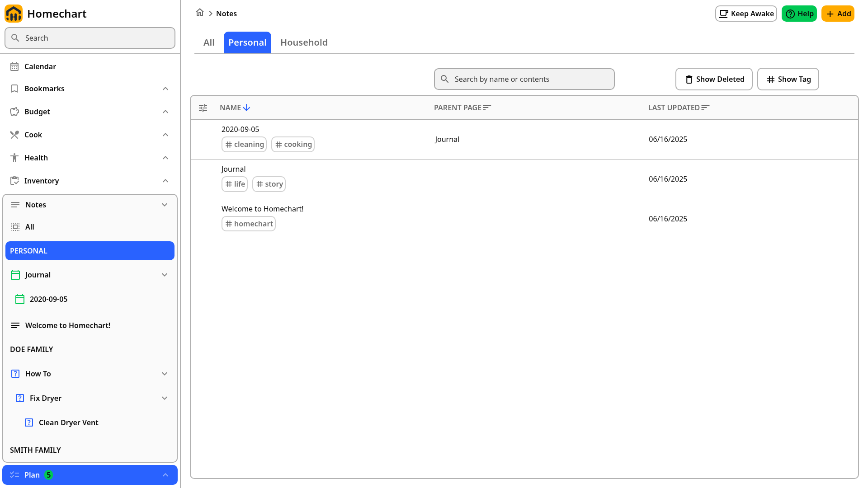Focus the search by name or contents field
Image resolution: width=868 pixels, height=488 pixels.
[524, 79]
